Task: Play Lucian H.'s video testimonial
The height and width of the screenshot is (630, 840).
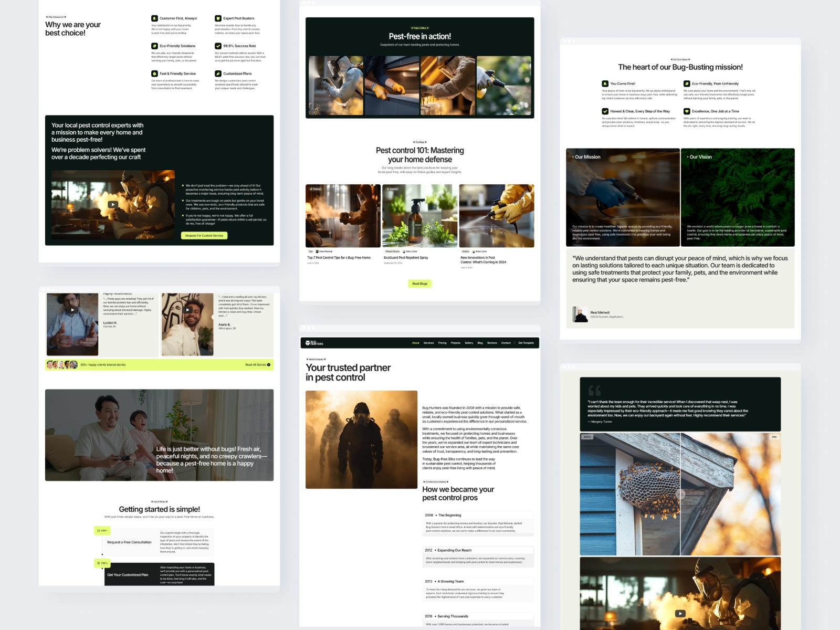Action: 72,309
